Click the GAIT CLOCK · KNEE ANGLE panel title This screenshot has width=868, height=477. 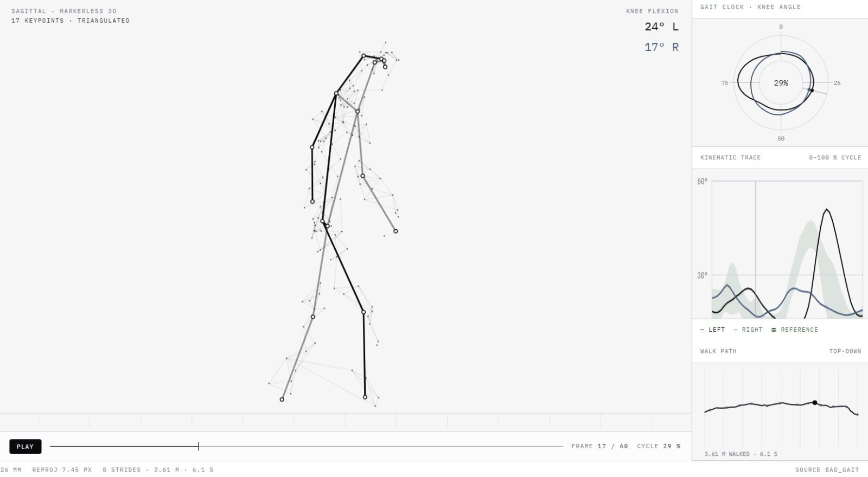[750, 7]
